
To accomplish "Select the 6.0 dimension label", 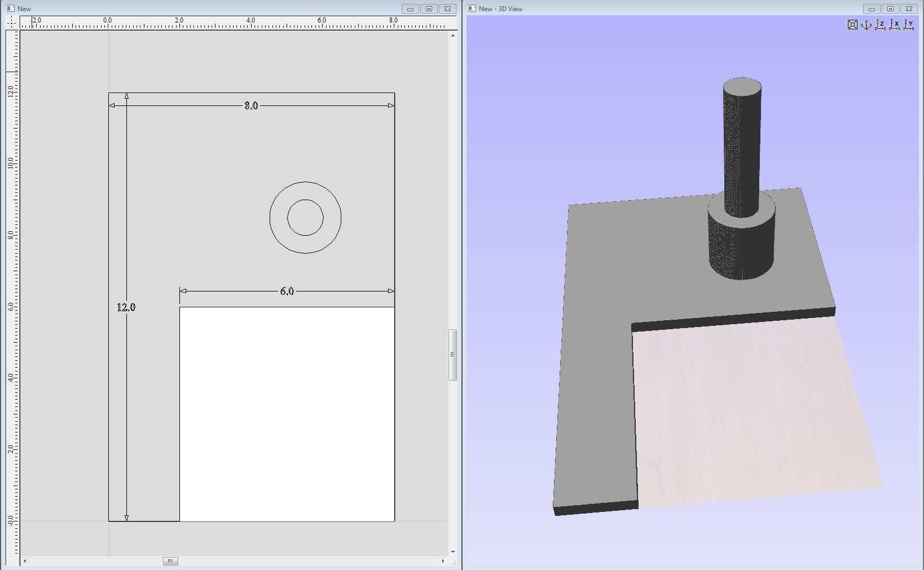I will tap(287, 291).
